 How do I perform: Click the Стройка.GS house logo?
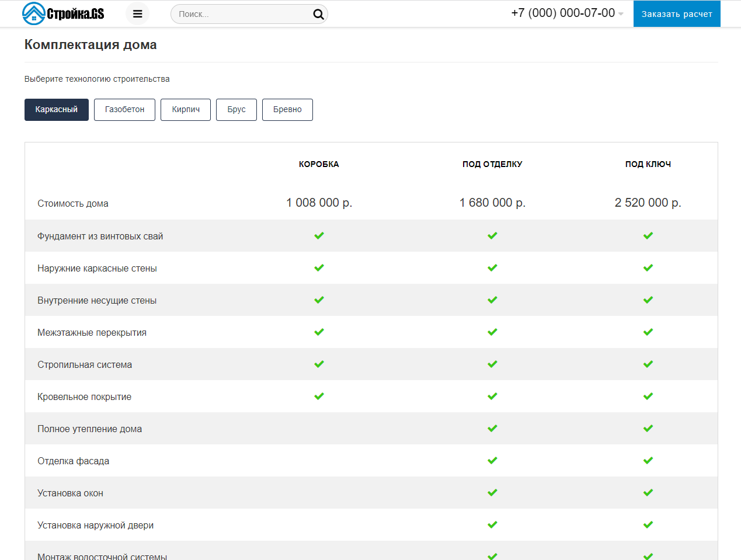click(x=63, y=13)
